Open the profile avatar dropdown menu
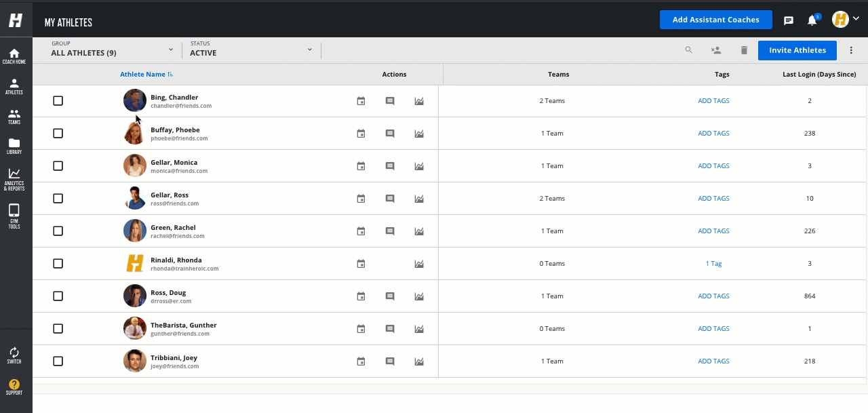 846,20
